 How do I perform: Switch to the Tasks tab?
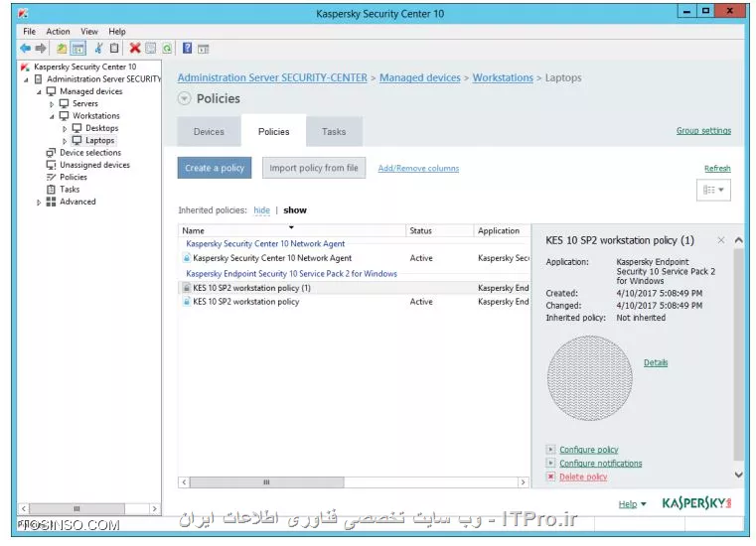334,132
